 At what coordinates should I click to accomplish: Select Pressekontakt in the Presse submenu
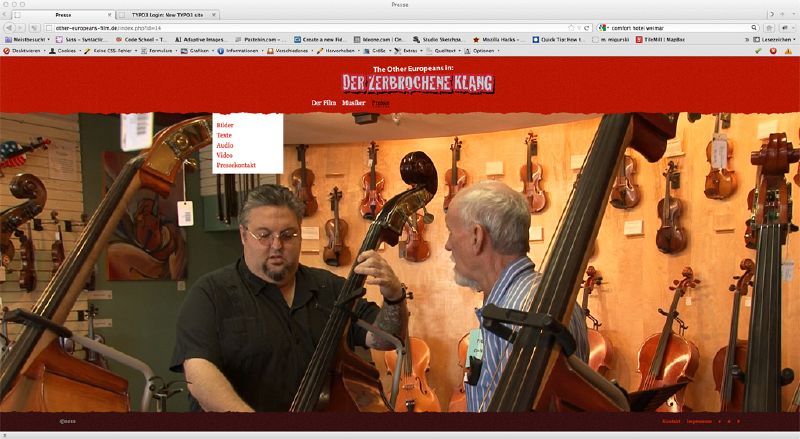click(x=236, y=165)
